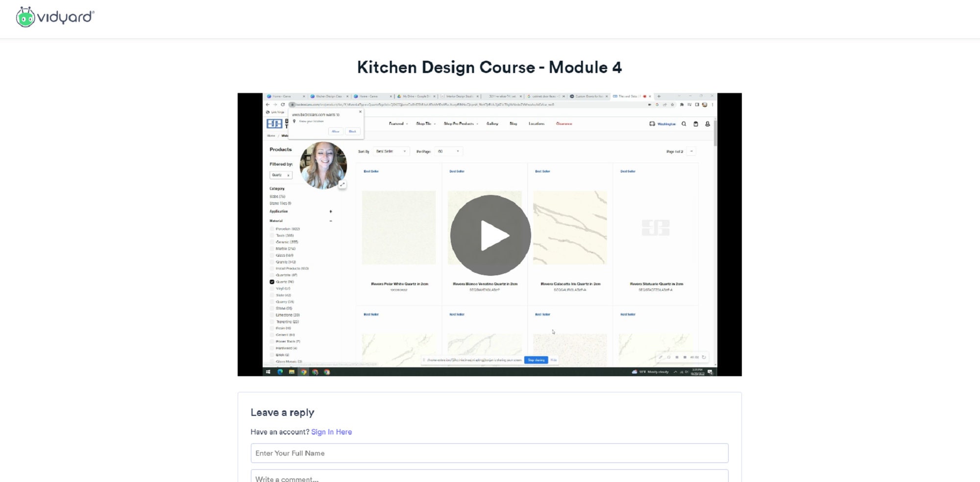Open the site search magnifying glass icon

684,124
